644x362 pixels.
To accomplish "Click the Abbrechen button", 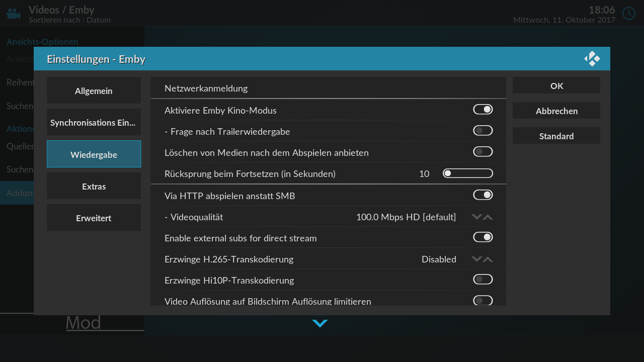I will (x=556, y=111).
